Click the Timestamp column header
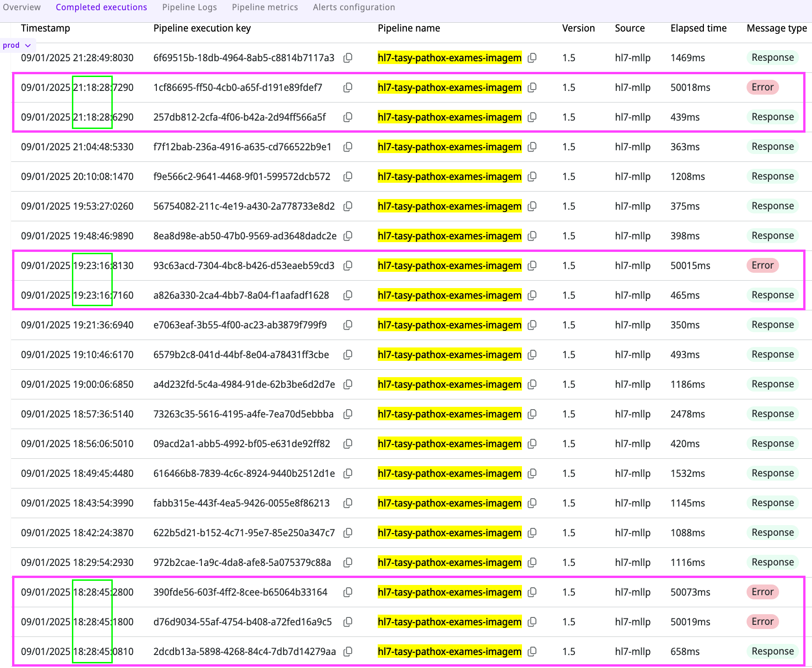Image resolution: width=812 pixels, height=668 pixels. point(45,28)
